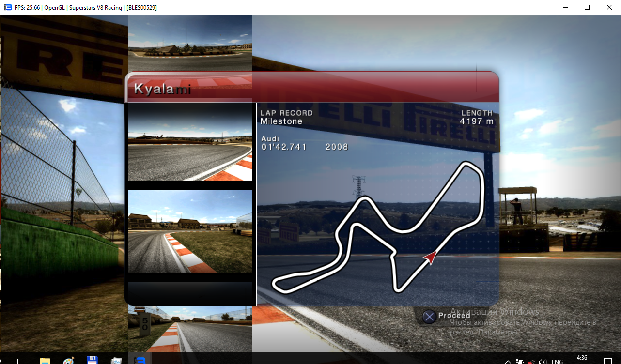Open File Explorer from the taskbar
Image resolution: width=621 pixels, height=364 pixels.
click(x=45, y=361)
